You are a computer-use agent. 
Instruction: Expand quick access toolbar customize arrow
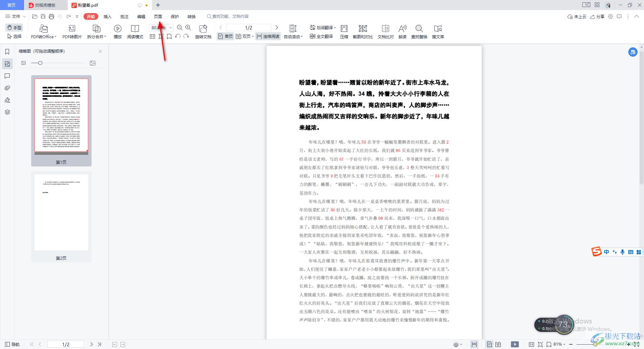click(x=77, y=16)
